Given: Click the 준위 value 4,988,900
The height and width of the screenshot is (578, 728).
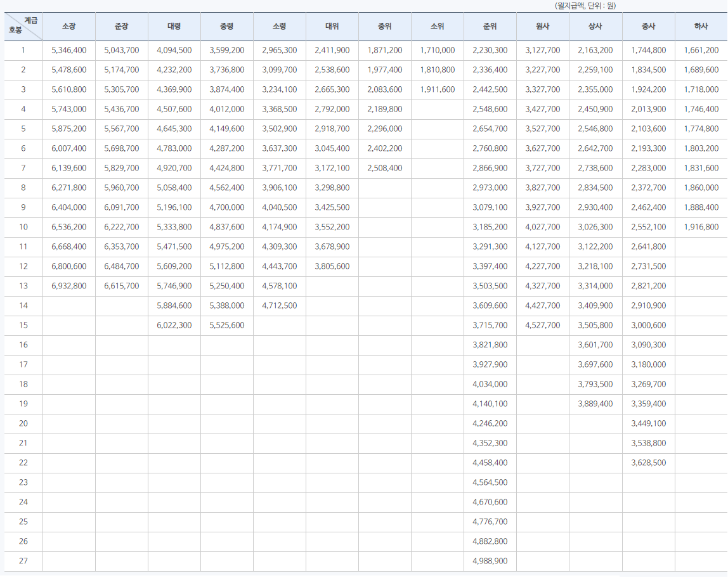Looking at the screenshot, I should coord(490,561).
